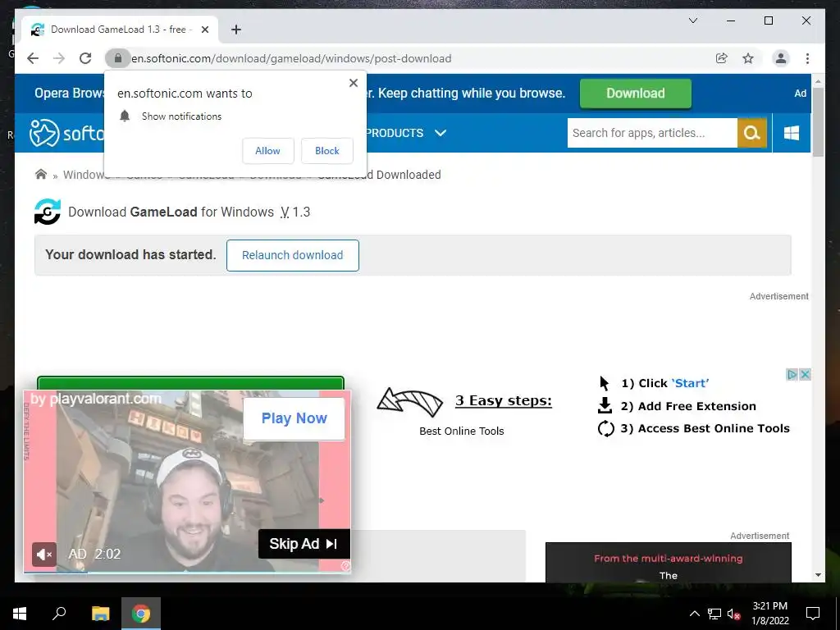This screenshot has height=630, width=840.
Task: Show hidden system tray icons
Action: [694, 614]
